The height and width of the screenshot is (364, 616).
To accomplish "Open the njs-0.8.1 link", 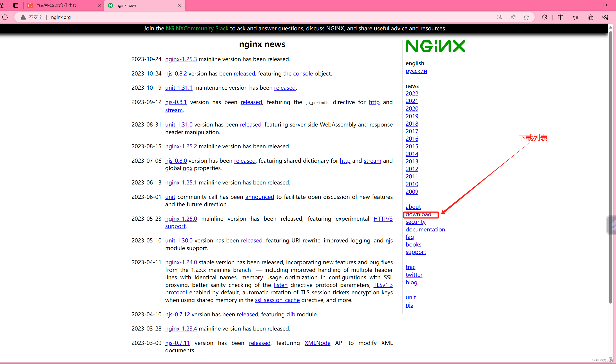I will [x=176, y=102].
